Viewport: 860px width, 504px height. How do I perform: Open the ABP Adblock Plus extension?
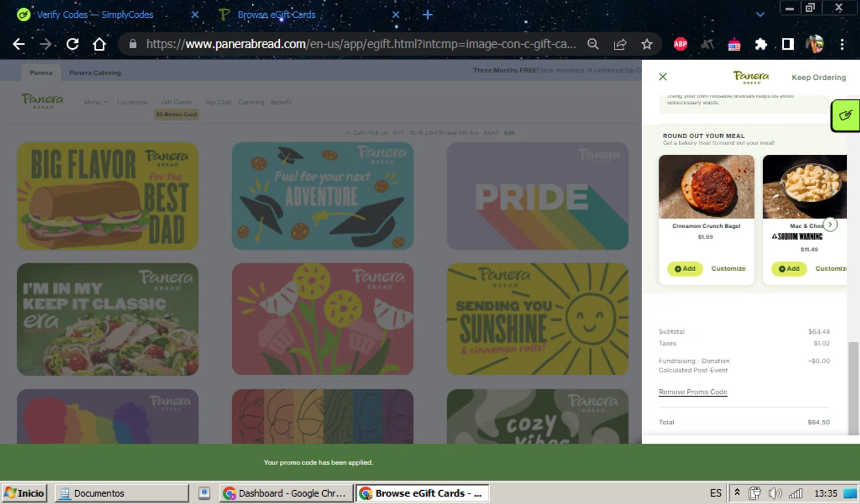(x=680, y=44)
